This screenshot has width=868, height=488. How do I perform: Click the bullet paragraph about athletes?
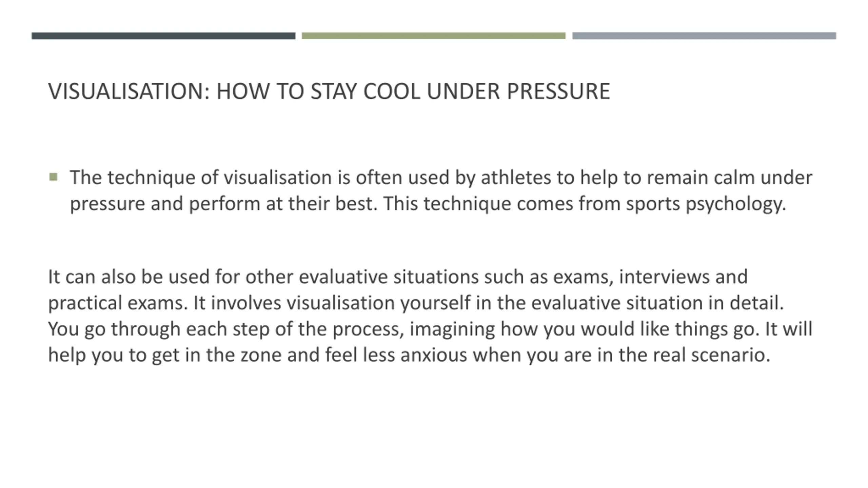[441, 190]
